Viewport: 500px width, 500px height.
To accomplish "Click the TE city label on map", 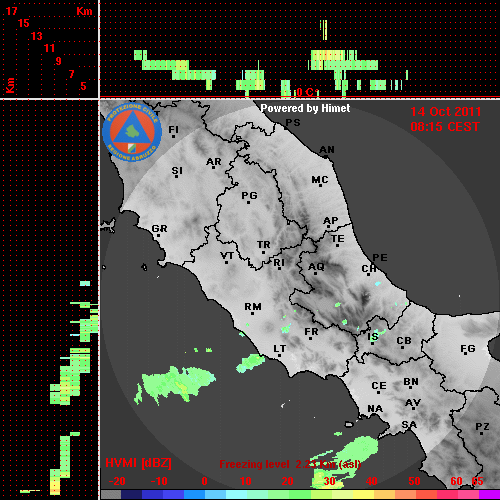I will pos(338,239).
